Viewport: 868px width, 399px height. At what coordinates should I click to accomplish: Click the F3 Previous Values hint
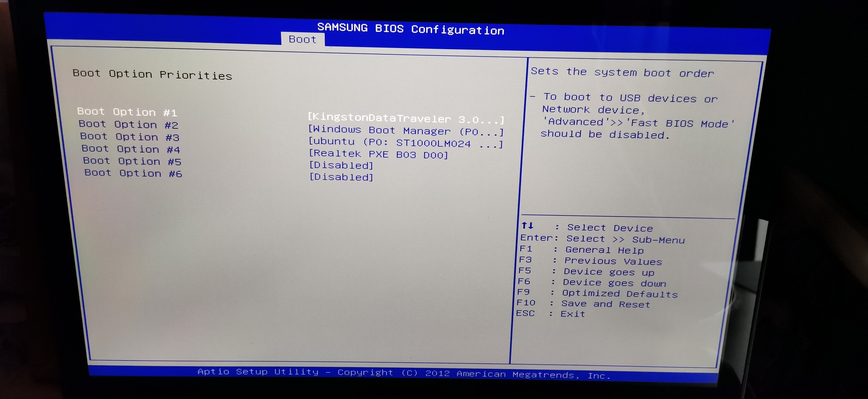point(590,261)
